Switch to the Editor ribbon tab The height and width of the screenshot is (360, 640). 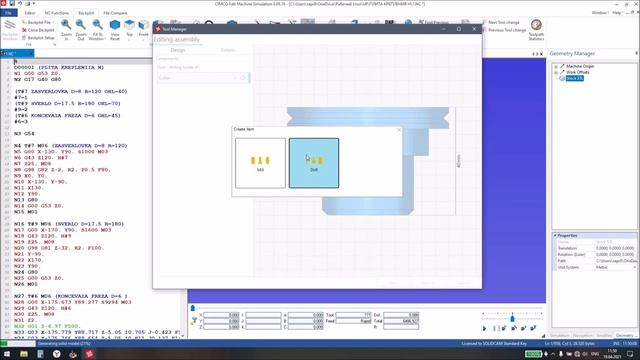coord(30,13)
